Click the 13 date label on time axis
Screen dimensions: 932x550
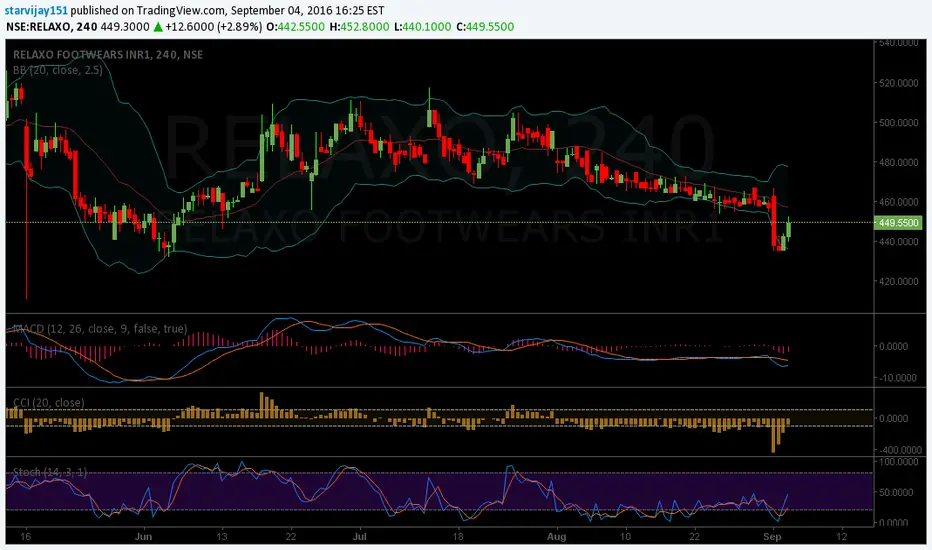[x=222, y=536]
